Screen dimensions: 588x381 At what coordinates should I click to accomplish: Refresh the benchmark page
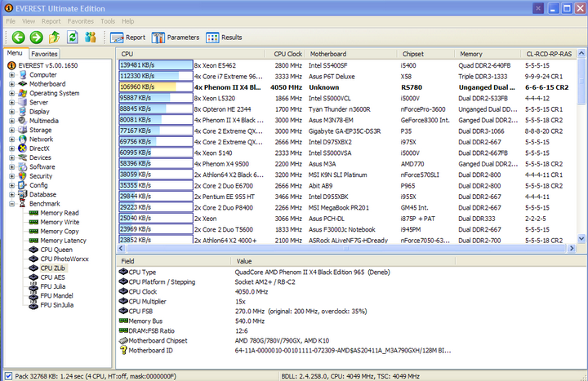(x=73, y=37)
